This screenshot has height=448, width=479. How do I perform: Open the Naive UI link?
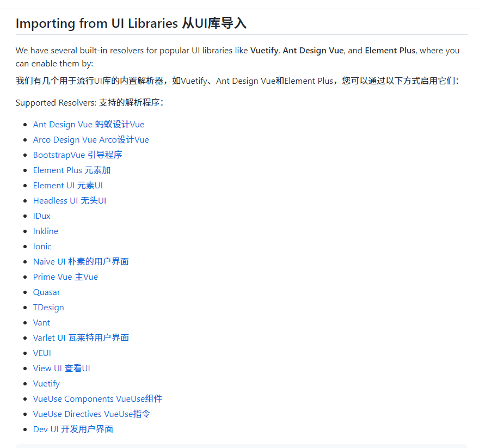[81, 262]
